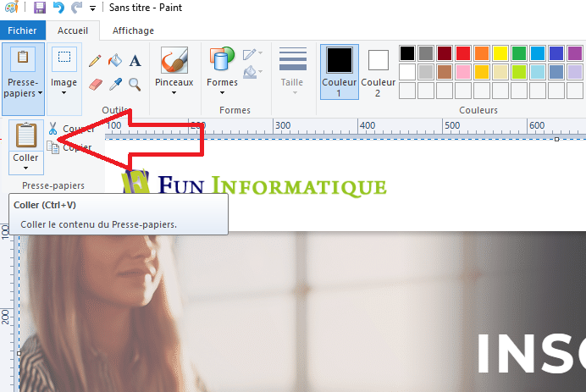The width and height of the screenshot is (586, 392).
Task: Toggle Couleur 2 as active color
Action: (378, 71)
